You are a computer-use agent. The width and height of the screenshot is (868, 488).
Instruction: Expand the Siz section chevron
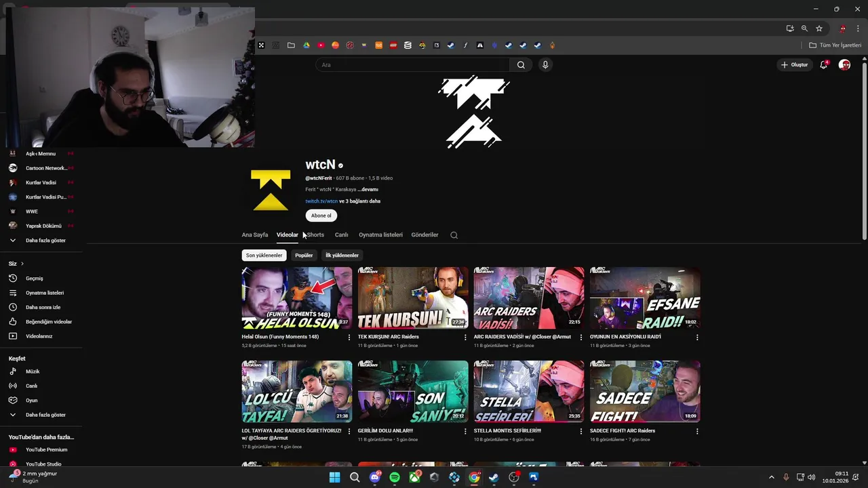tap(22, 264)
